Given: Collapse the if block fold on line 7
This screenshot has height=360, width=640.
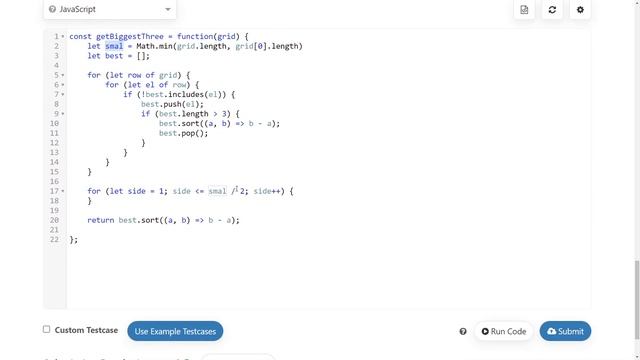Looking at the screenshot, I should (x=63, y=95).
